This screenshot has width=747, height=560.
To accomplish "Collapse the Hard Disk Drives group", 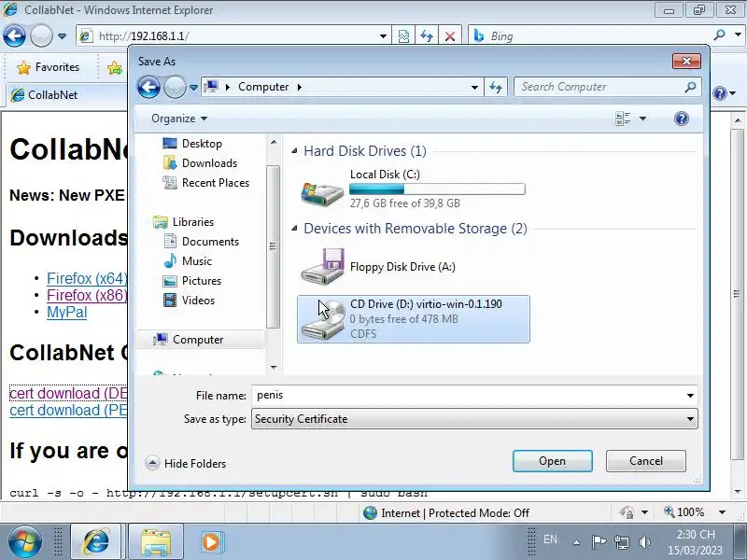I will (294, 151).
